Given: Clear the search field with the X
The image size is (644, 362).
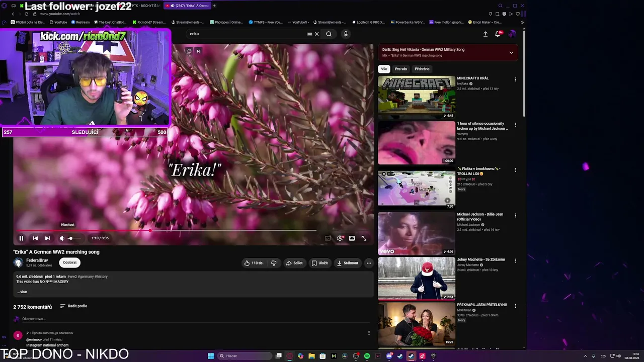Looking at the screenshot, I should pyautogui.click(x=316, y=34).
